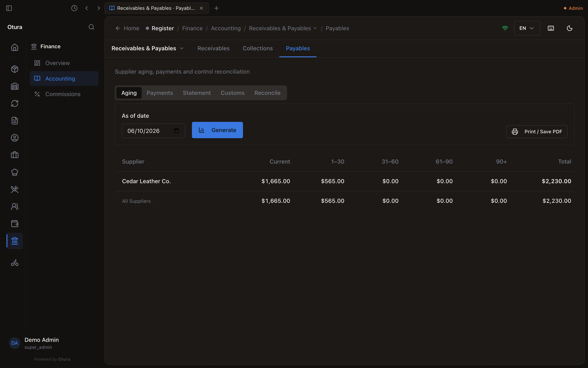Open the document icon in rail

(15, 121)
